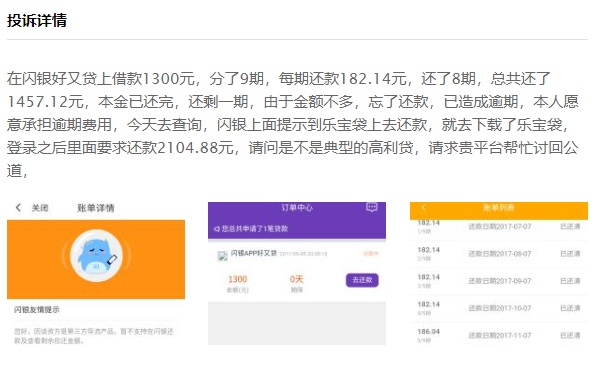Select the 闪银APP好又贷 order title

click(254, 253)
